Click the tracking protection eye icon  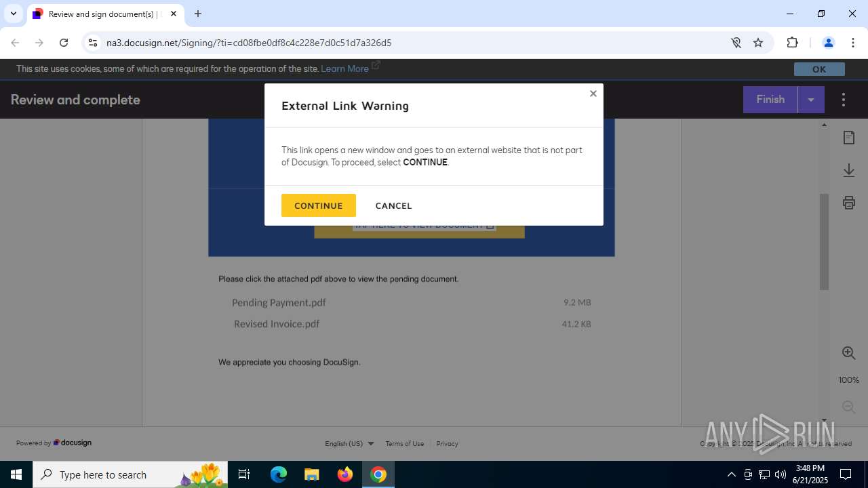736,43
